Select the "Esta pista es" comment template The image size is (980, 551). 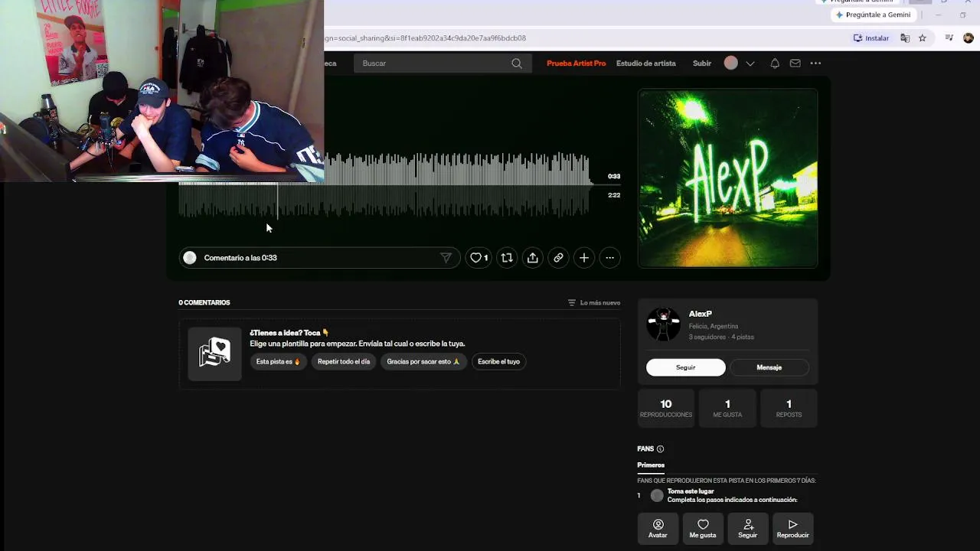pyautogui.click(x=278, y=362)
